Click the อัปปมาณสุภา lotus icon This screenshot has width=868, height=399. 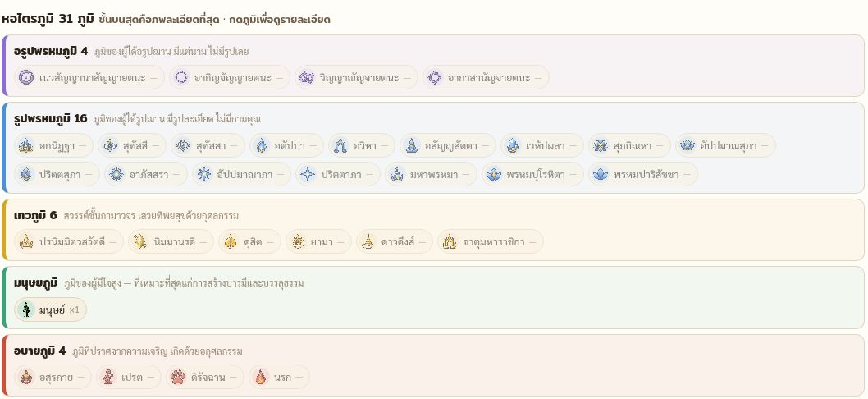(x=687, y=146)
